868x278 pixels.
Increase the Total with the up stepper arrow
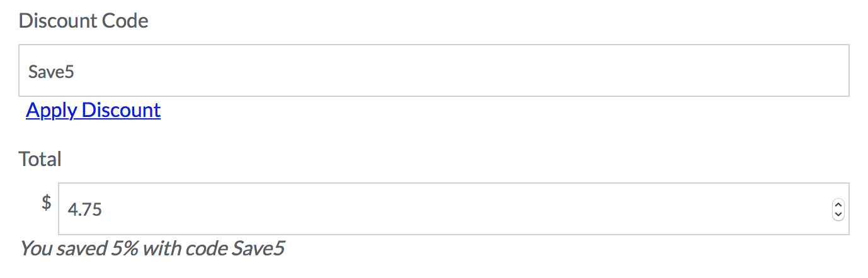[x=838, y=204]
